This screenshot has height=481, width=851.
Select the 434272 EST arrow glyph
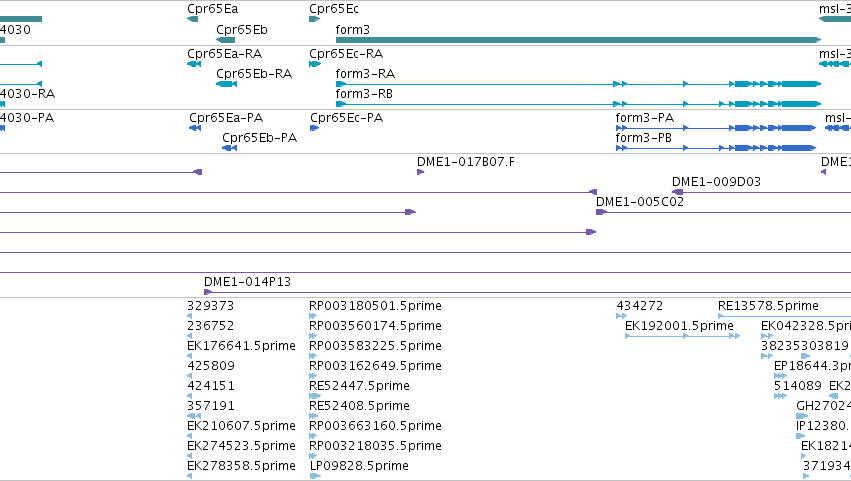621,316
